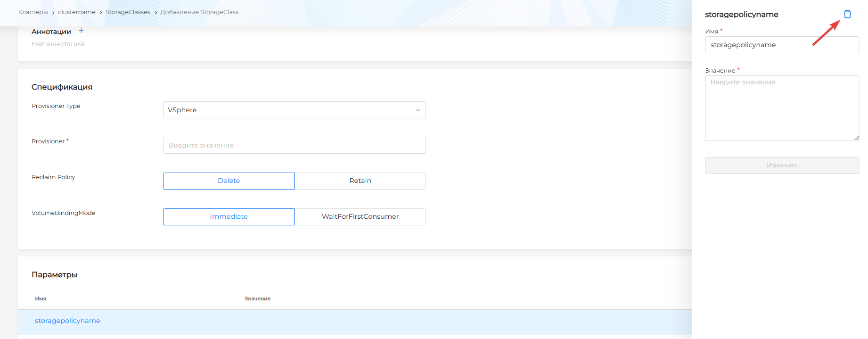Image resolution: width=868 pixels, height=339 pixels.
Task: Select Delete reclaim policy
Action: tap(229, 181)
